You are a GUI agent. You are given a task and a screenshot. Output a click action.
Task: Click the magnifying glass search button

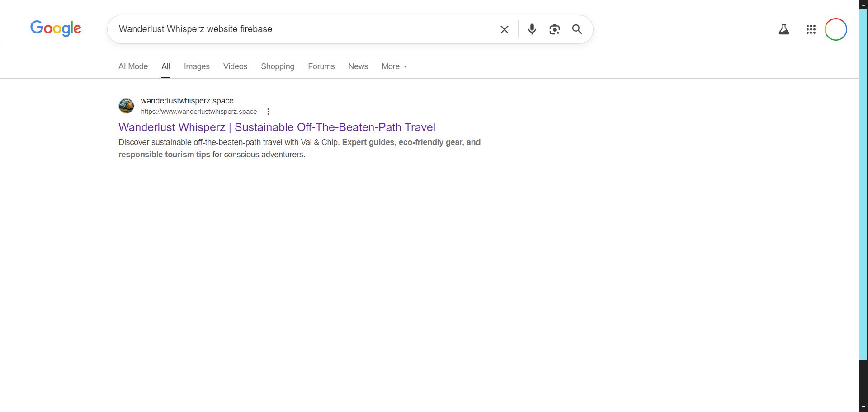click(577, 29)
